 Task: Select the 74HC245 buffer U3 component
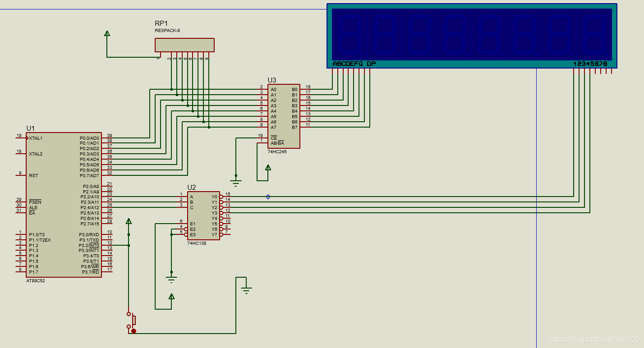[283, 116]
